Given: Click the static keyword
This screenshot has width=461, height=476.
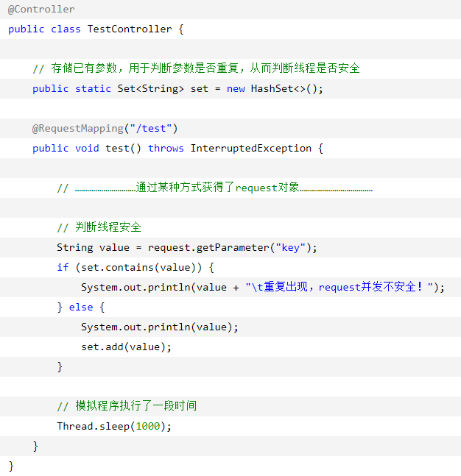Looking at the screenshot, I should (x=93, y=88).
